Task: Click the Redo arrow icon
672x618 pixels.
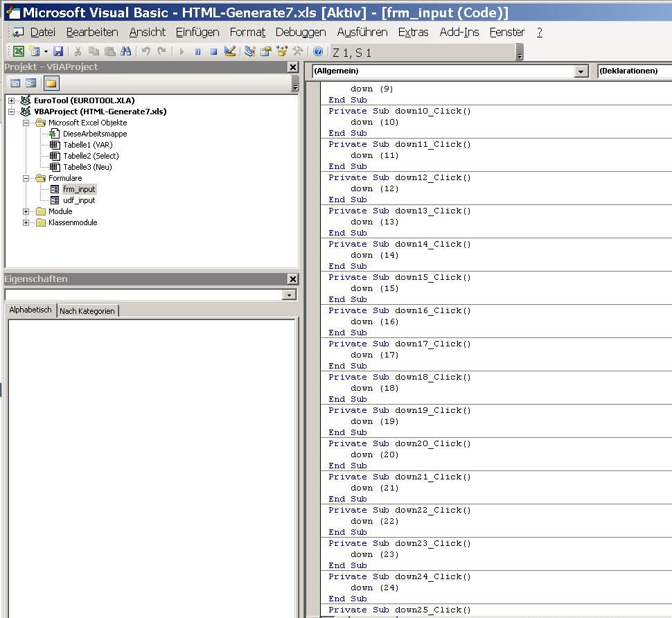Action: click(161, 52)
